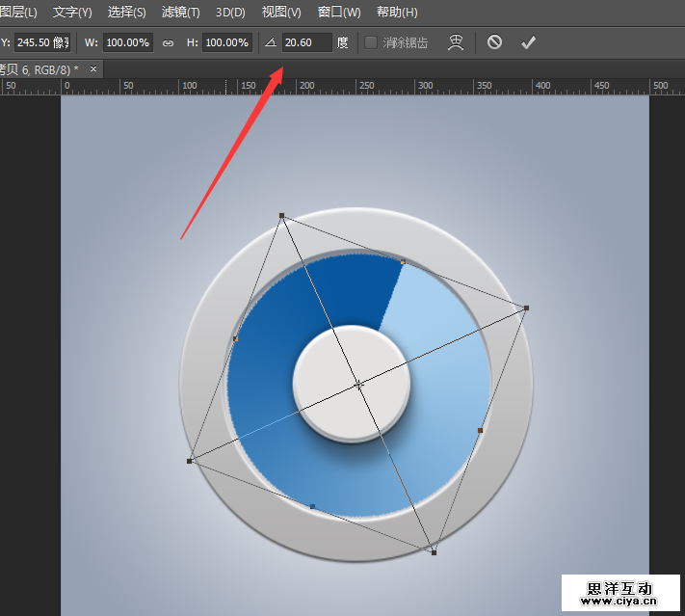Viewport: 685px width, 616px height.
Task: Click the H height percentage field
Action: (227, 43)
